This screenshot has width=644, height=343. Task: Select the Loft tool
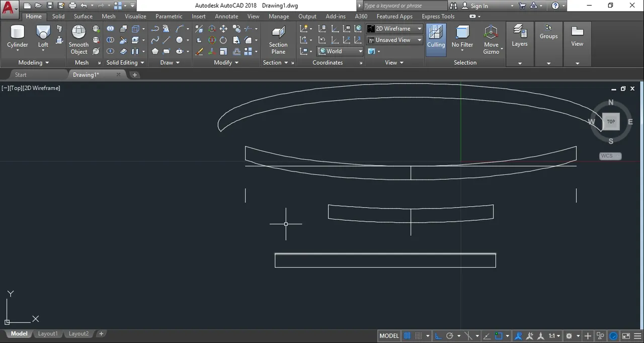coord(43,37)
